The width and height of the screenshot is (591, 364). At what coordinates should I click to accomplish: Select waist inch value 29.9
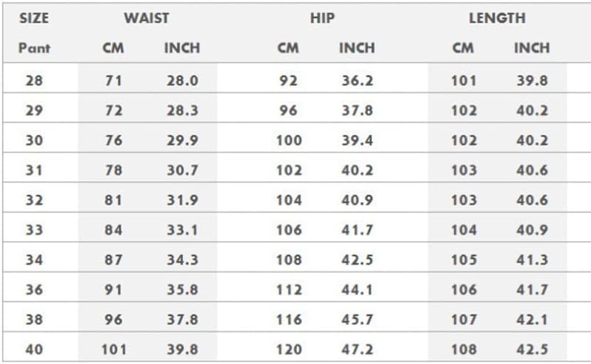181,141
